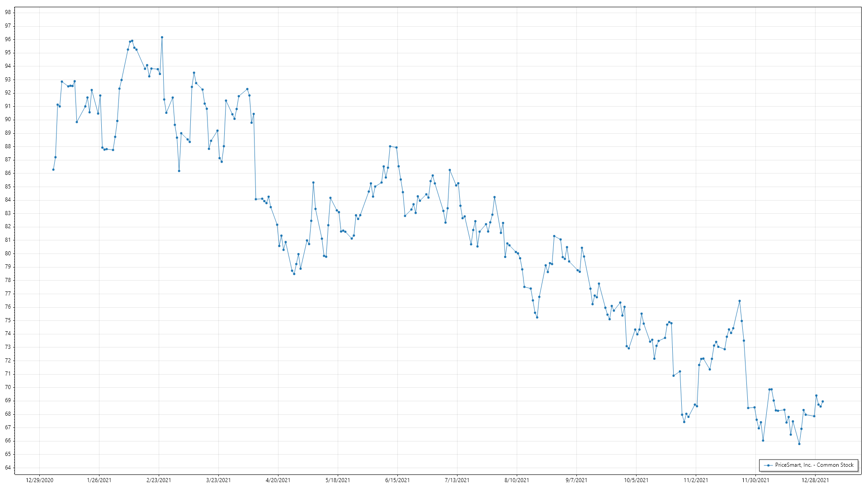Click the highest data point near 96
This screenshot has width=868, height=488.
[x=162, y=38]
